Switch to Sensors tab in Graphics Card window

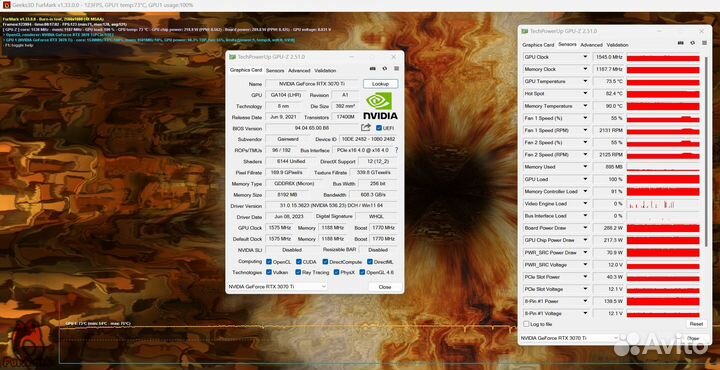pos(275,71)
